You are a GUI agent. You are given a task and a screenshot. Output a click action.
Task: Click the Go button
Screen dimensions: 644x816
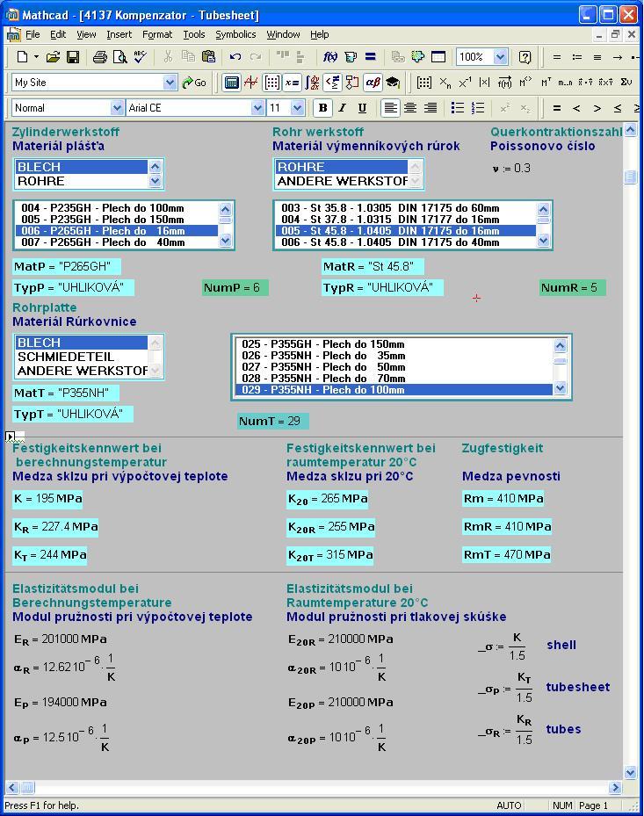coord(194,83)
